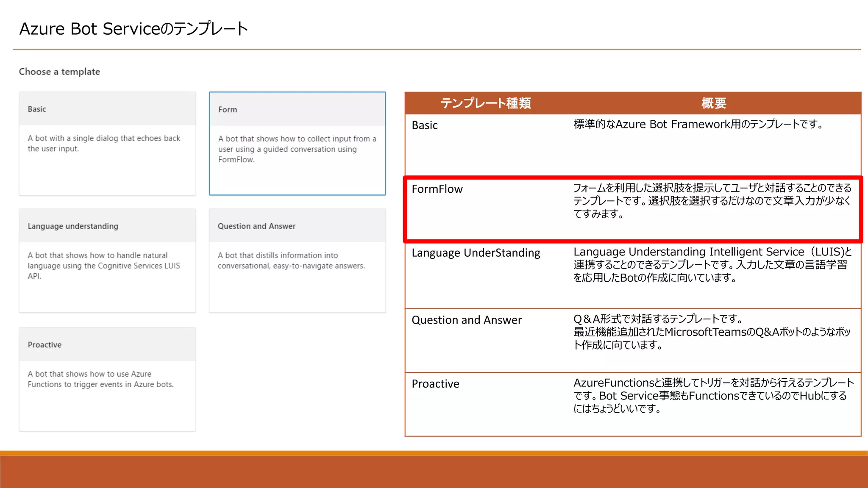Click the description '標準的なAzure Bot Framework用のテンプレートです。'
Viewport: 868px width, 488px height.
point(698,124)
